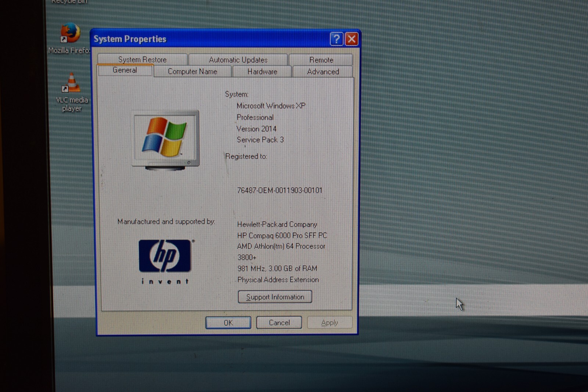This screenshot has width=588, height=392.
Task: Click '981 MHz, 3.00 GB of RAM' text
Action: tap(277, 269)
